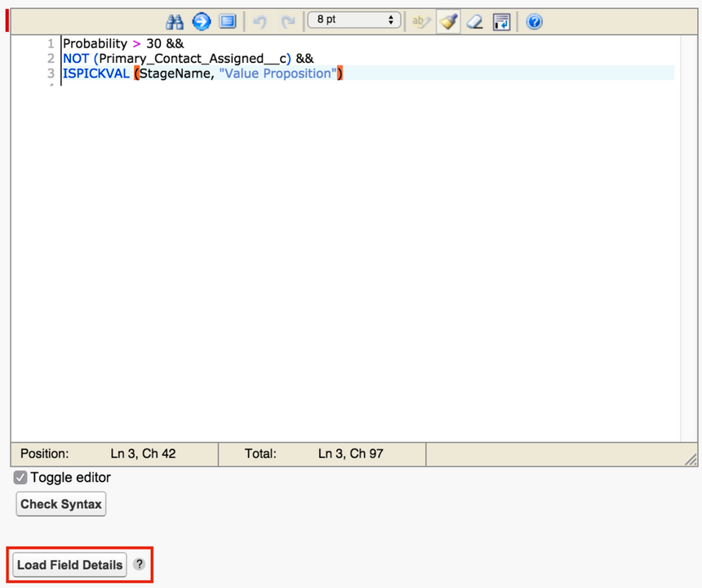This screenshot has height=588, width=702.
Task: Click the Probability text on line 1
Action: click(x=95, y=44)
